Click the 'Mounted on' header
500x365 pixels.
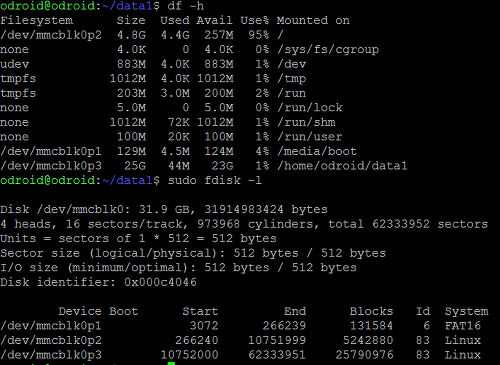[313, 20]
